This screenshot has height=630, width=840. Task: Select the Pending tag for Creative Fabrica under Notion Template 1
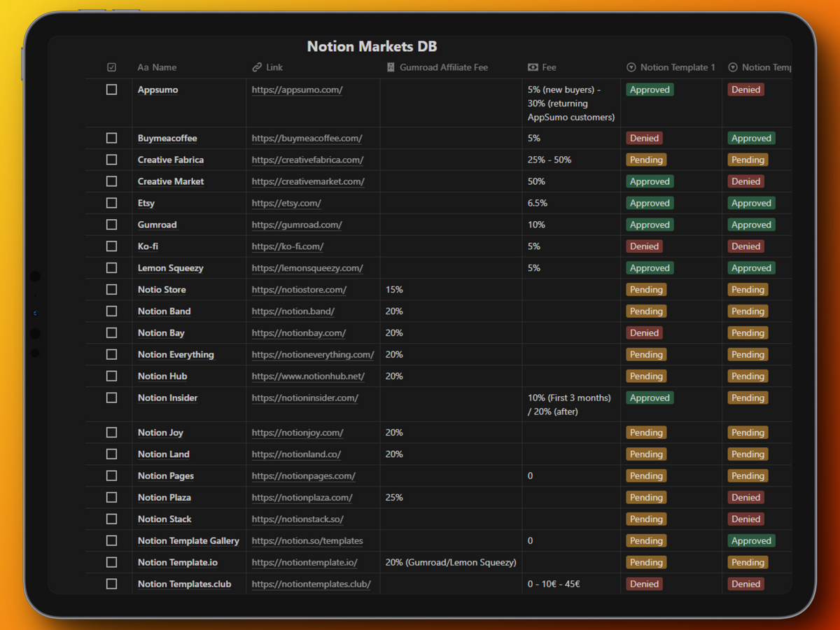[645, 160]
